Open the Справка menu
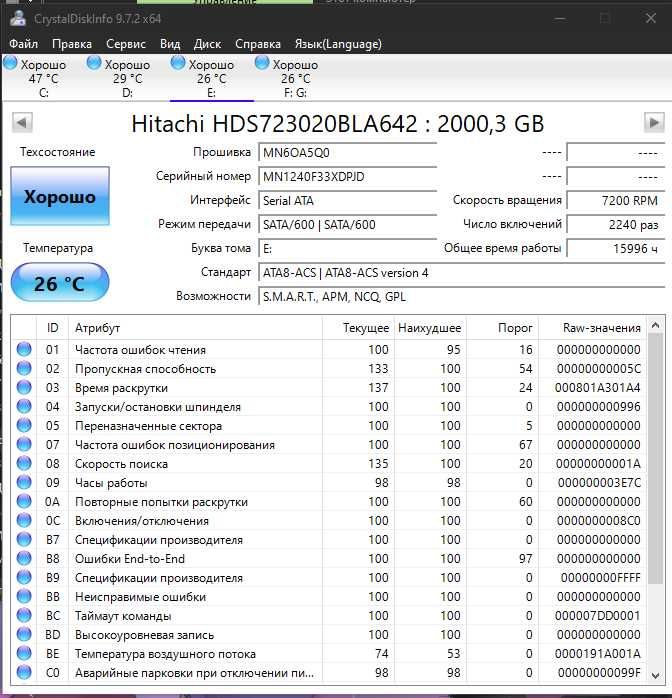Screen dimensions: 672x698 tap(258, 44)
